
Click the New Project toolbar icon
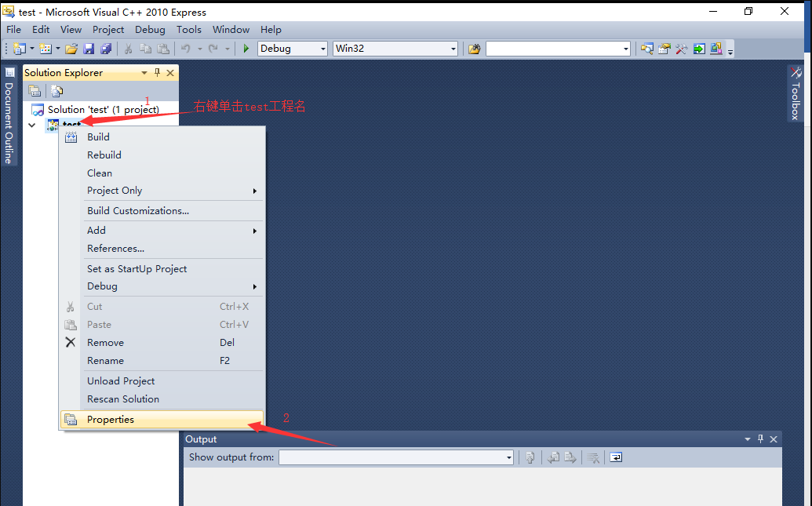pos(19,49)
